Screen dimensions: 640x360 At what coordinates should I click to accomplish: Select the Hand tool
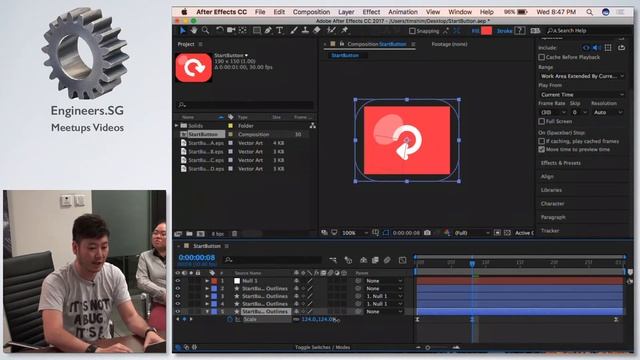pos(194,31)
